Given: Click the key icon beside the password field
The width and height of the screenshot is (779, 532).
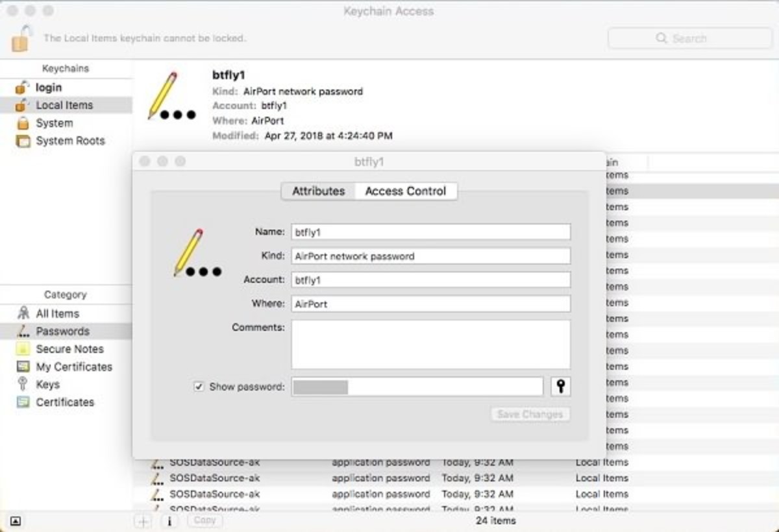Looking at the screenshot, I should click(560, 386).
